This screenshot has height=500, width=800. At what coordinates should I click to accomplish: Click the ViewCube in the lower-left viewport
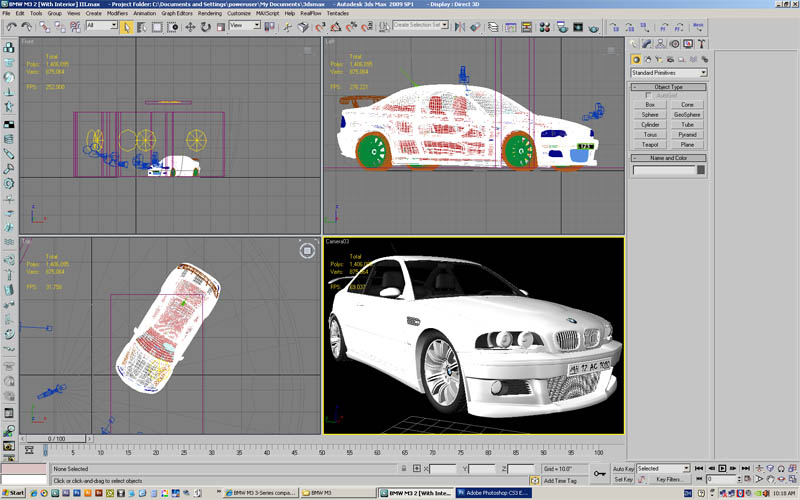click(x=307, y=251)
